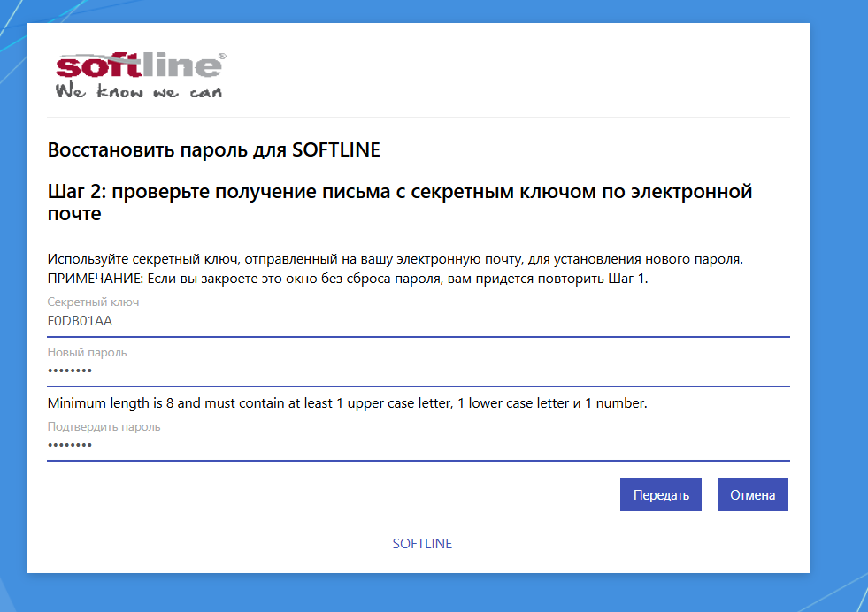Click the "Подтвердить пароль" field label
This screenshot has width=868, height=612.
pyautogui.click(x=104, y=426)
